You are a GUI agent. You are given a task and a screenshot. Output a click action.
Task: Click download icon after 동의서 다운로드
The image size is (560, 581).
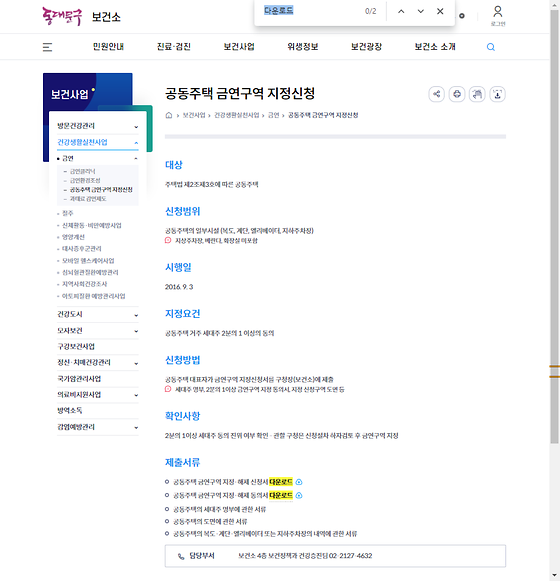coord(299,495)
